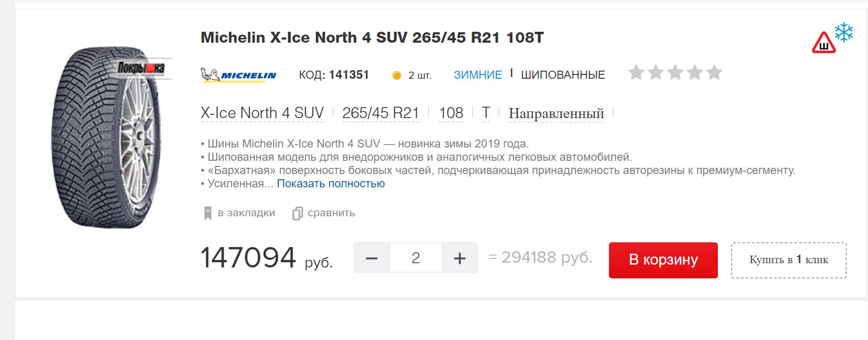This screenshot has height=340, width=868.
Task: Click the orange stock availability dot
Action: click(x=397, y=75)
